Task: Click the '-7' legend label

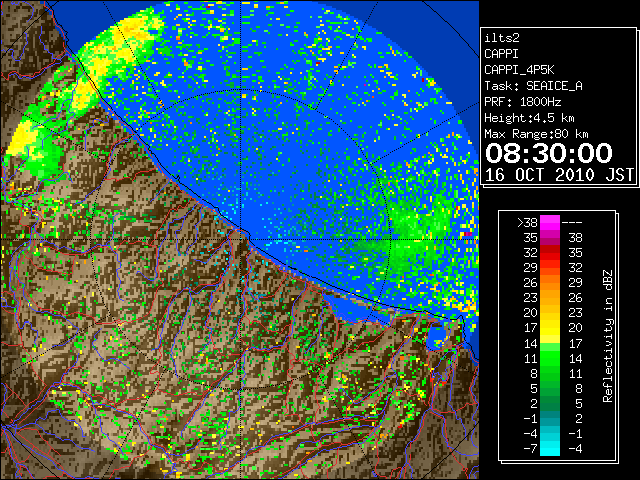Action: pyautogui.click(x=530, y=449)
